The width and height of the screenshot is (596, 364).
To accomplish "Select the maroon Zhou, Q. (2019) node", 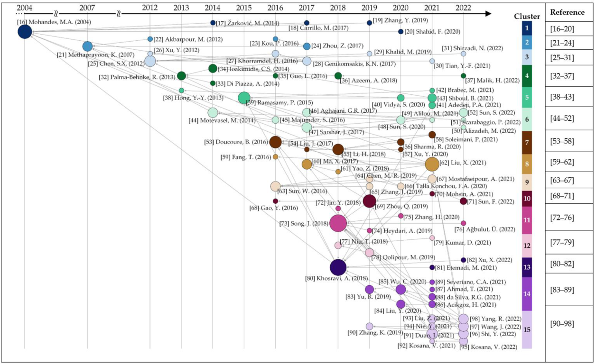I will tap(369, 201).
